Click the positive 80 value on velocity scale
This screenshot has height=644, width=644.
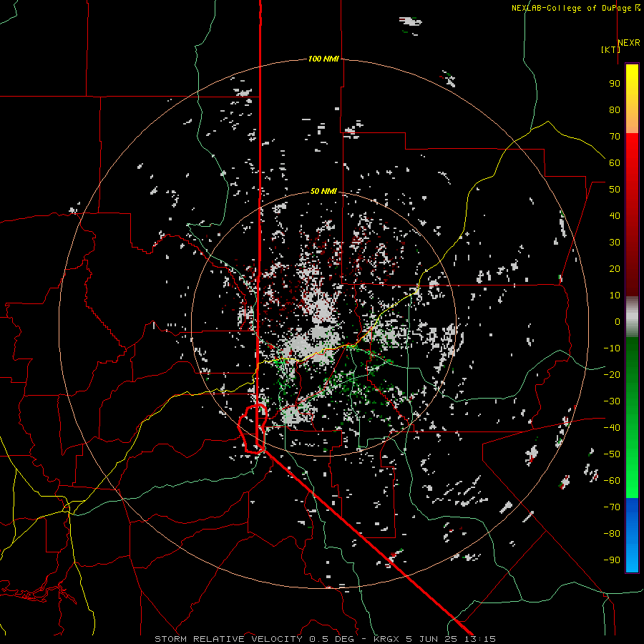click(x=615, y=110)
